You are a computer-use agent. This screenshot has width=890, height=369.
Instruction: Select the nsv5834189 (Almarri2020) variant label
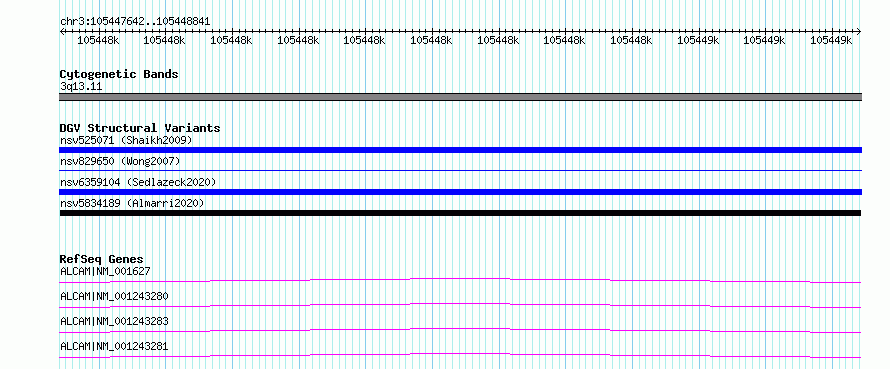pyautogui.click(x=132, y=203)
